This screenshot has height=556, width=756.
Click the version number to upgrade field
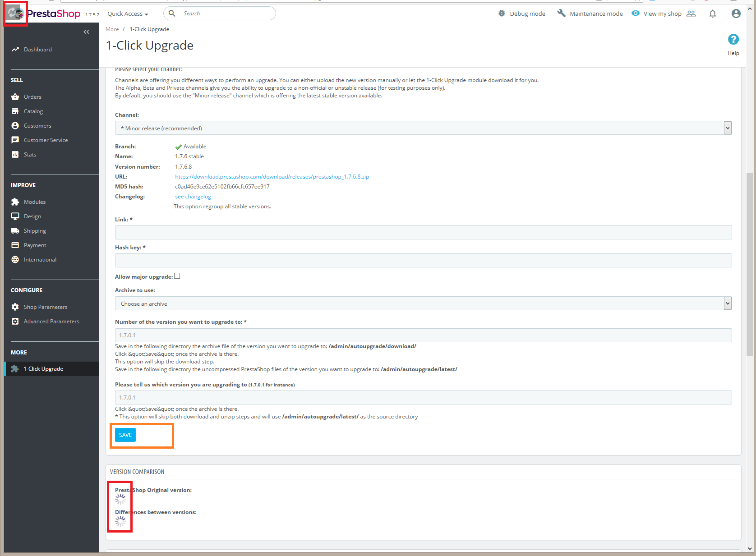click(x=423, y=335)
